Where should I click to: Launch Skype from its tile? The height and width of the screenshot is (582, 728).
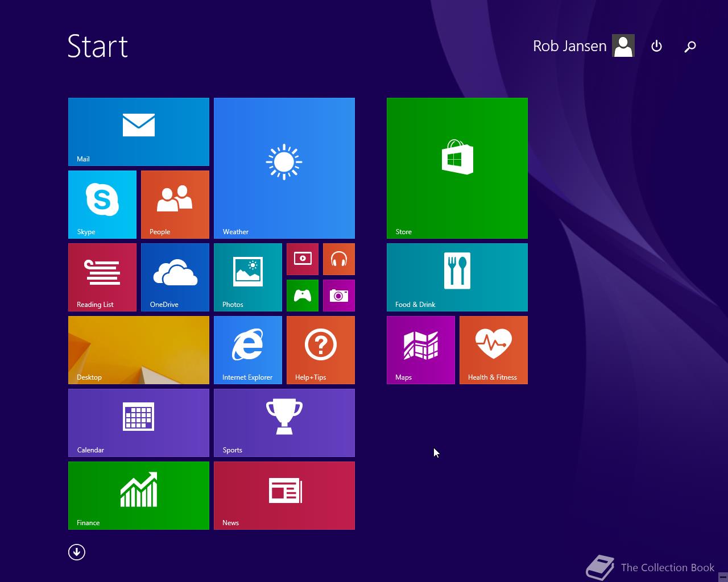point(102,205)
